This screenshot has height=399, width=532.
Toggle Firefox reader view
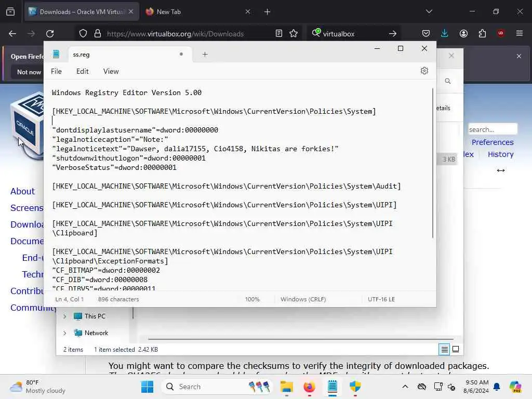click(278, 34)
